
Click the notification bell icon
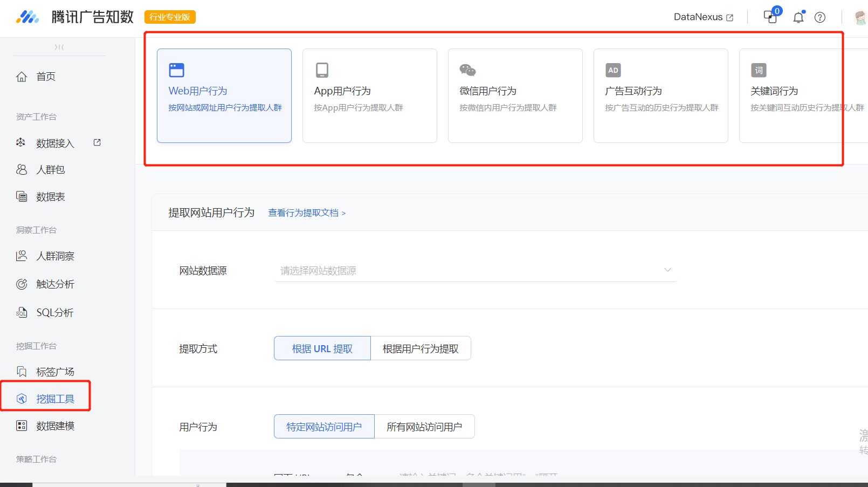(798, 17)
